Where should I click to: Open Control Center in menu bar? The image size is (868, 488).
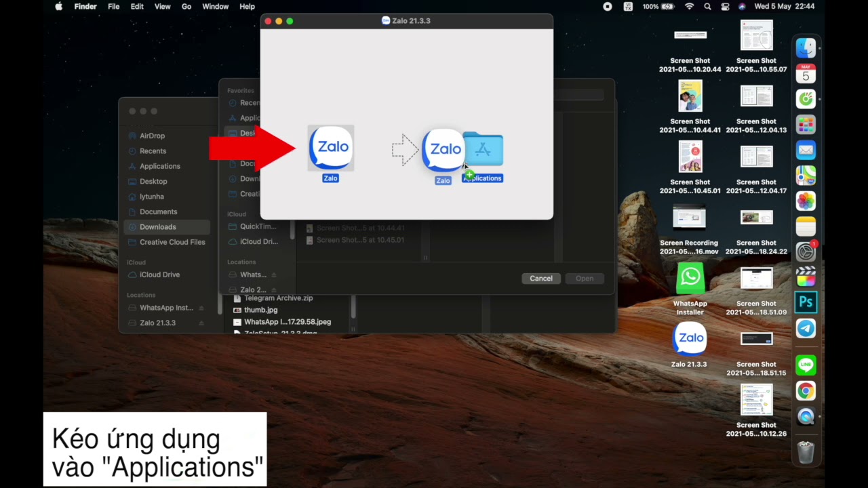725,7
